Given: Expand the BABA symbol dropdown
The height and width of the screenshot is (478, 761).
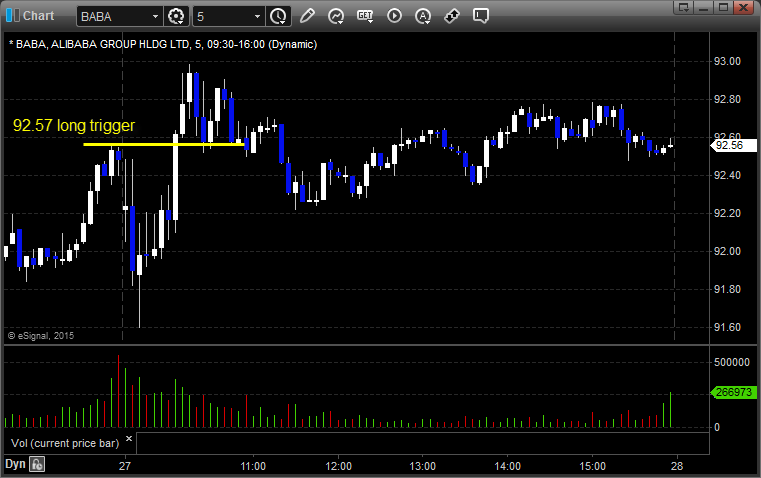Looking at the screenshot, I should coord(153,16).
